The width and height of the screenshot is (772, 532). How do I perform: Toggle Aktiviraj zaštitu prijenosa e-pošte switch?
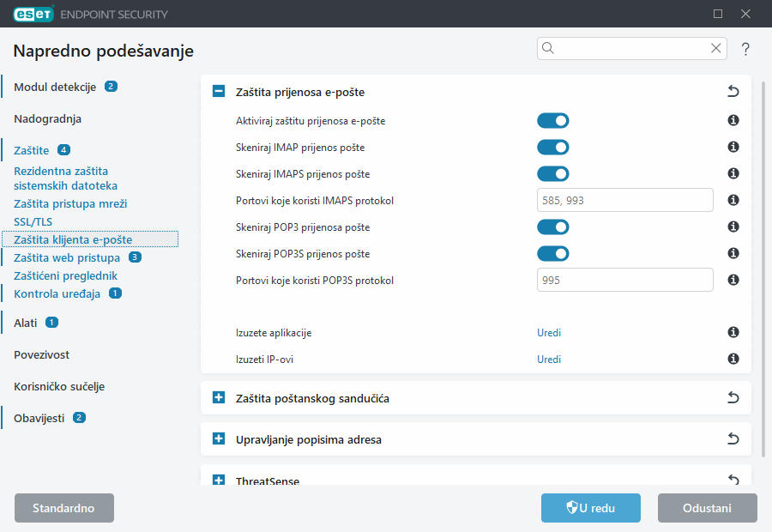point(552,121)
